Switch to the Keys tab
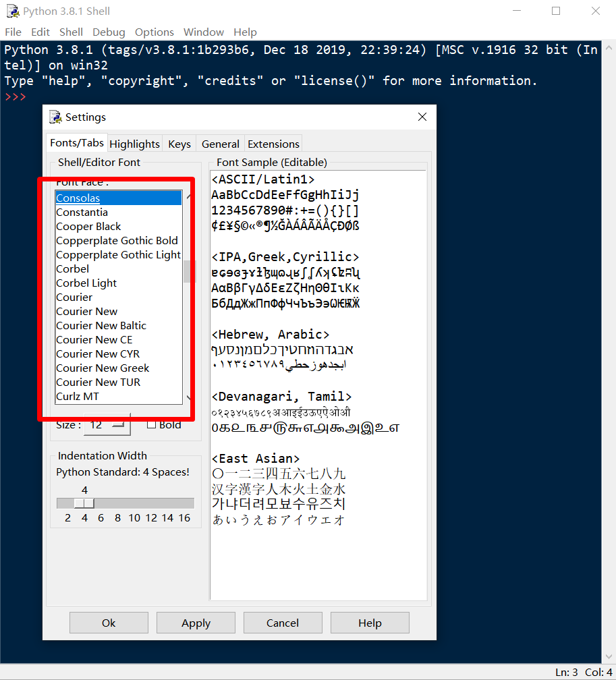 [179, 144]
